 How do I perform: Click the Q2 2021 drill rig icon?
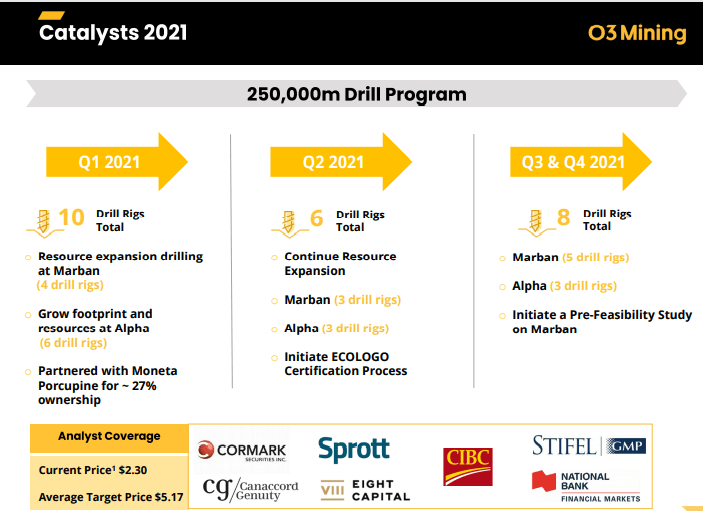click(x=289, y=224)
